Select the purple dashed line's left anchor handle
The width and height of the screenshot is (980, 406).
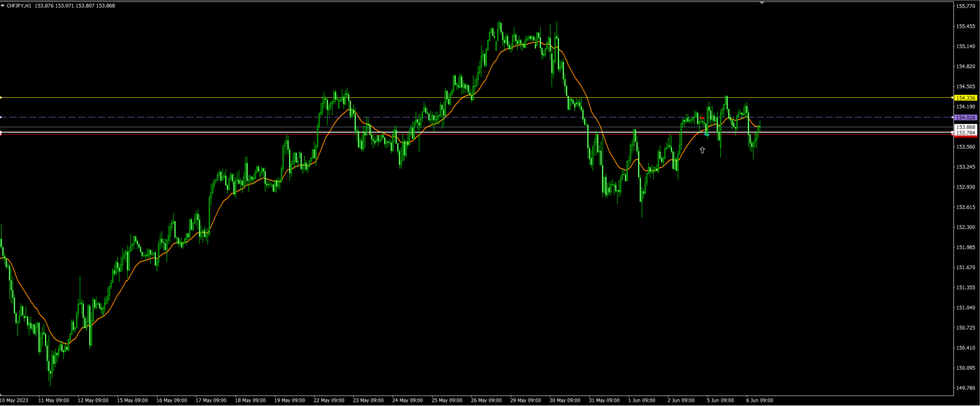tap(1, 117)
